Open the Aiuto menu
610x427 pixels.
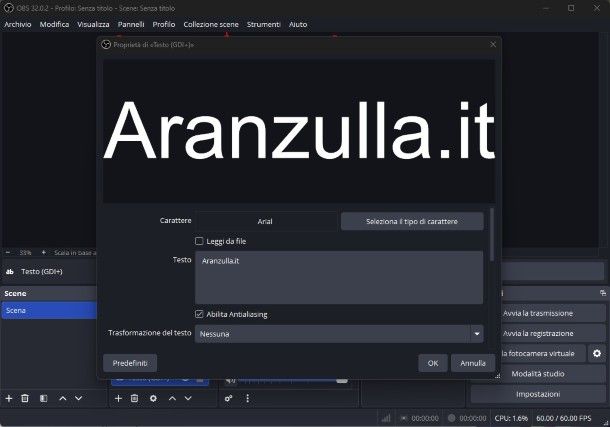(x=298, y=24)
